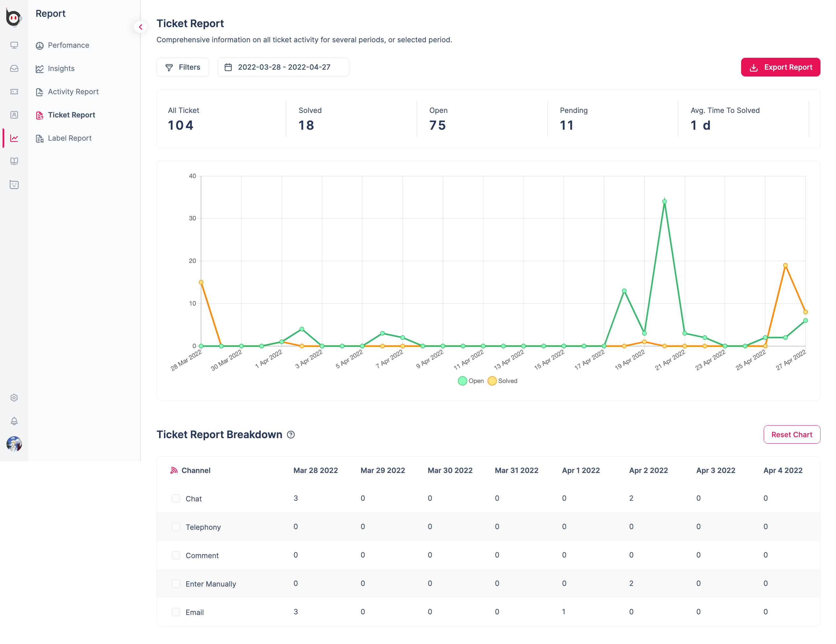836x644 pixels.
Task: Open the Inbox icon in sidebar
Action: pos(14,68)
